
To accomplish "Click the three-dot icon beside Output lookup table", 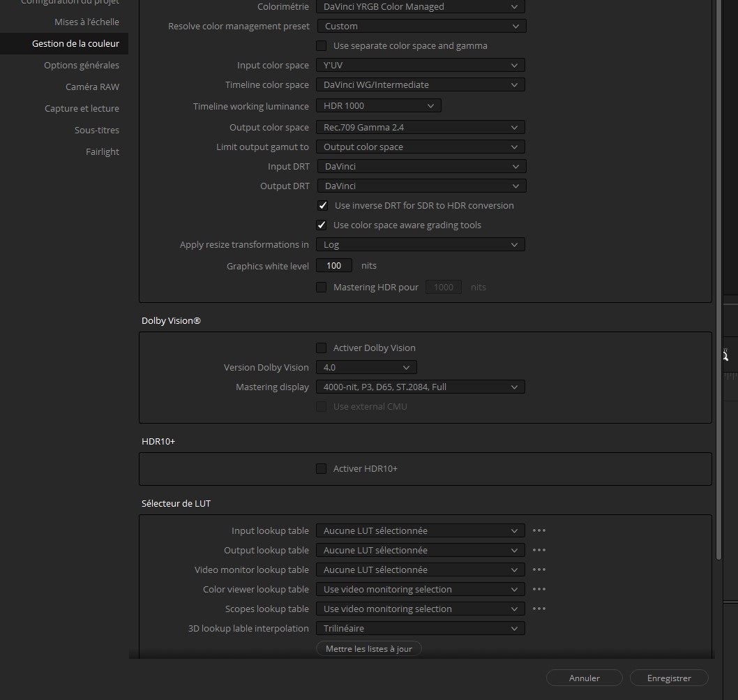I will (x=539, y=550).
